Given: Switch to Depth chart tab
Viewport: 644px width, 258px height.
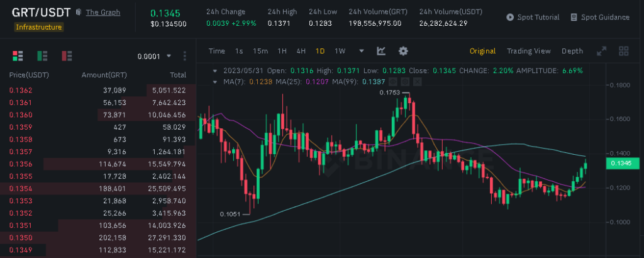Looking at the screenshot, I should (x=572, y=51).
